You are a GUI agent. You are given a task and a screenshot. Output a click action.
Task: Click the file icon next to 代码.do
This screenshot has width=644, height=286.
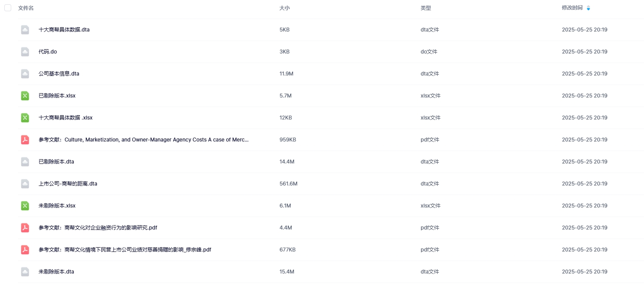point(25,52)
